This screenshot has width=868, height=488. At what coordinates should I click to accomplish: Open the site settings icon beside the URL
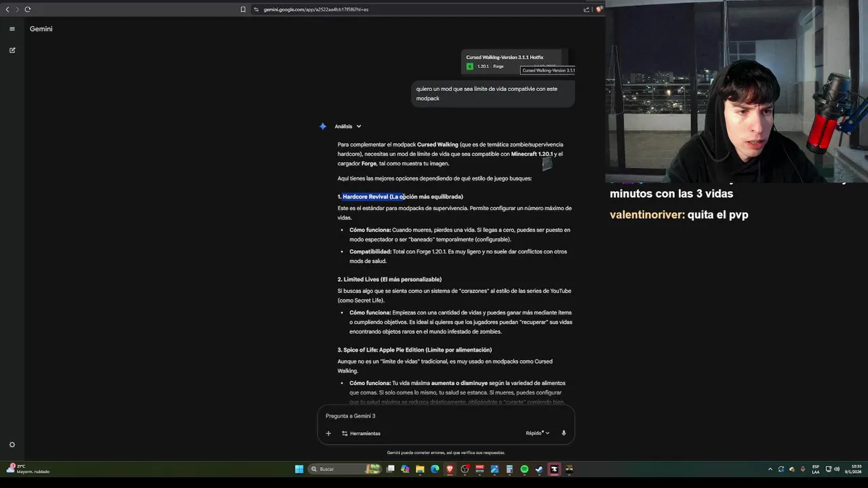pyautogui.click(x=256, y=9)
